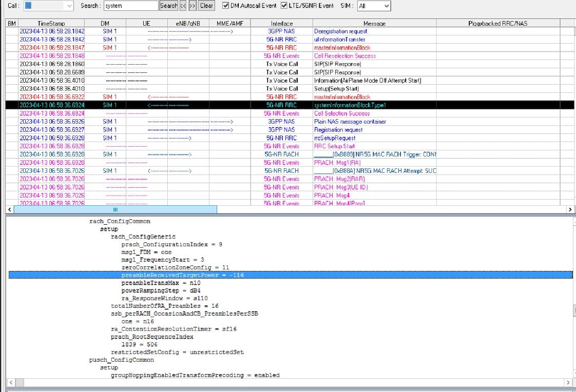Image resolution: width=576 pixels, height=392 pixels.
Task: Click the msg1_FDM = one line
Action: [147, 252]
